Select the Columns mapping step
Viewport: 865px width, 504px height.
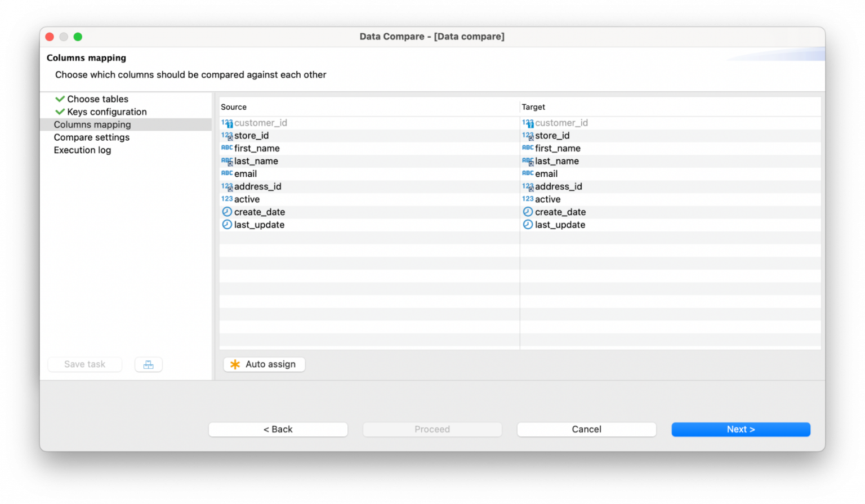[x=92, y=124]
